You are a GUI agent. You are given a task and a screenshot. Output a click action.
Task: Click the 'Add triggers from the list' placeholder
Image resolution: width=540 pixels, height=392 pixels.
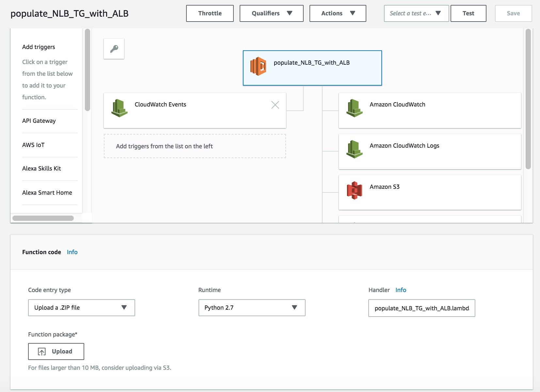pos(195,146)
